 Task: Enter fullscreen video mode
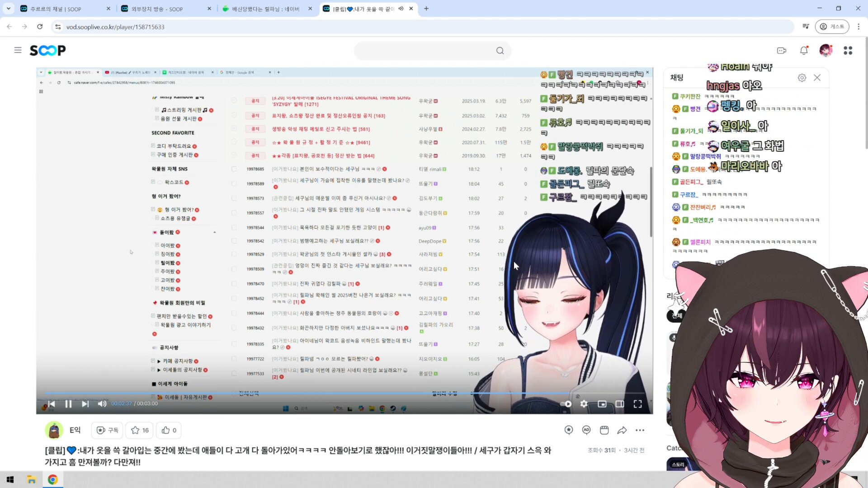637,404
